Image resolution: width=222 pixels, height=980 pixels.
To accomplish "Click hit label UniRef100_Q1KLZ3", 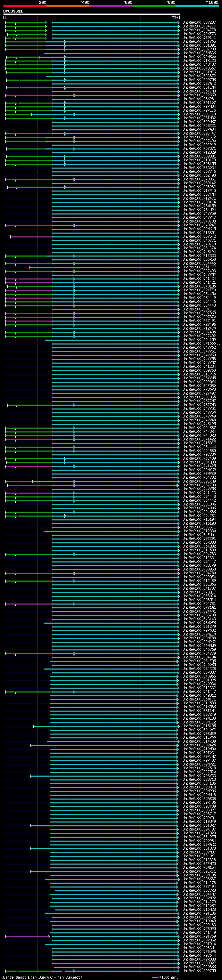I will tap(199, 61).
